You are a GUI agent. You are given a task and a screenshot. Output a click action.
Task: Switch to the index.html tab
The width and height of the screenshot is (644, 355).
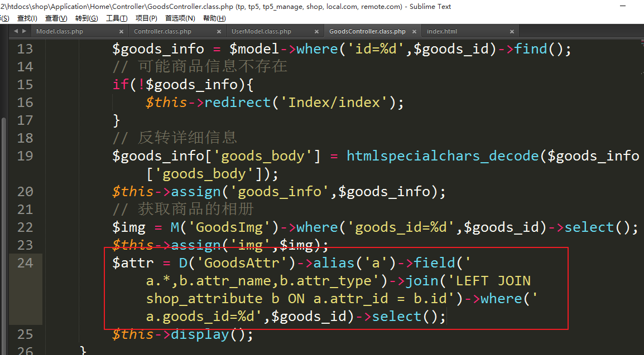tap(442, 32)
